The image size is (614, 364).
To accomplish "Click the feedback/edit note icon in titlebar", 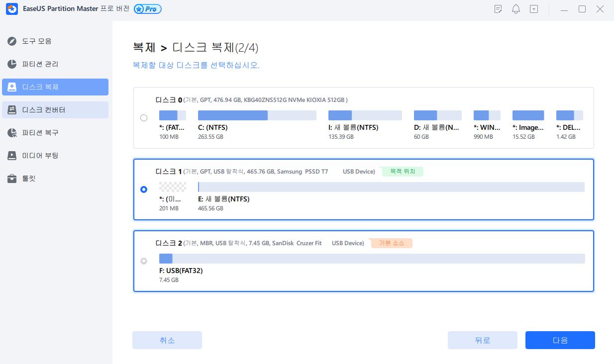I will (498, 9).
